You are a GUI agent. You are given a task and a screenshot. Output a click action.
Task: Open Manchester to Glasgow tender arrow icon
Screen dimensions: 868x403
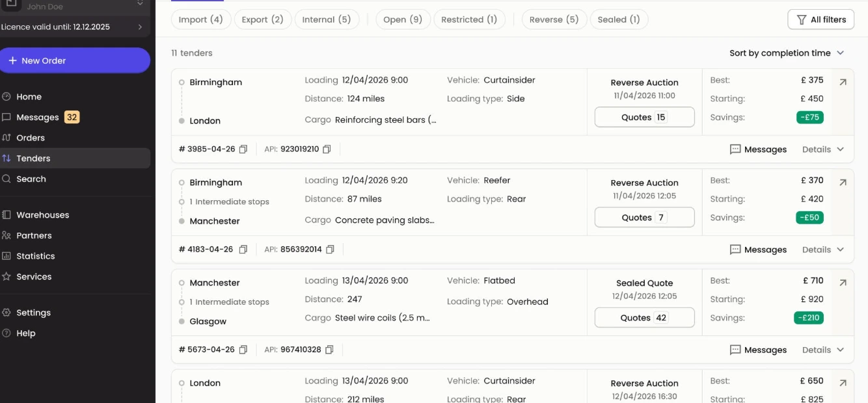coord(843,283)
